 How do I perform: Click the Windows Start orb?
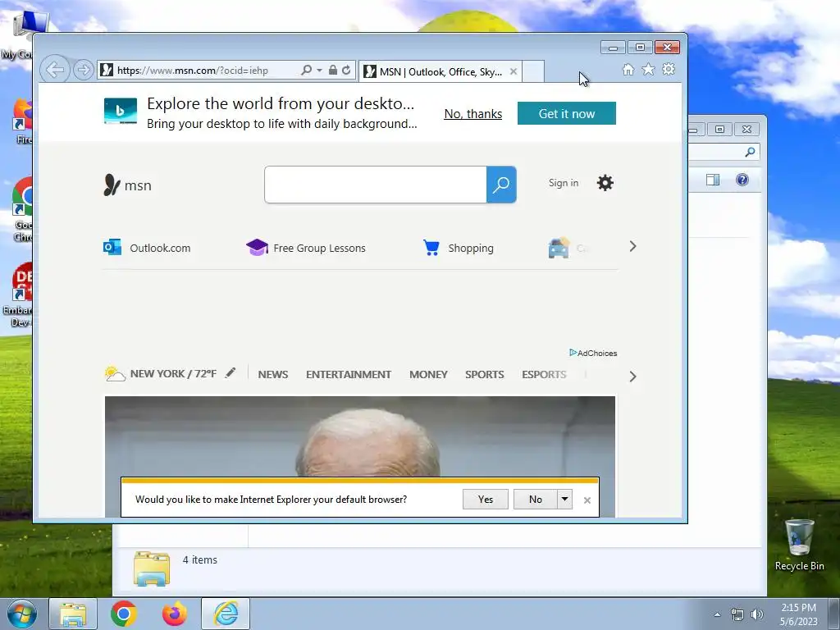22,614
